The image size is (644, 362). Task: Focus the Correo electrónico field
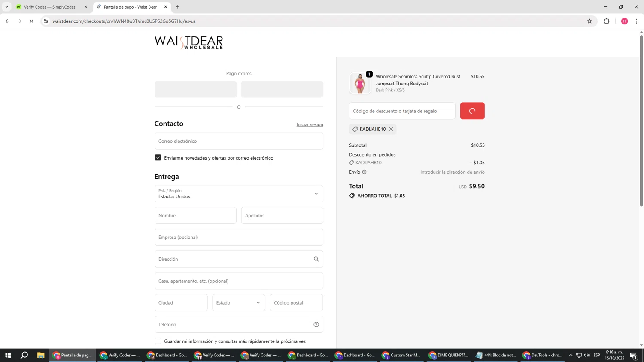(239, 141)
